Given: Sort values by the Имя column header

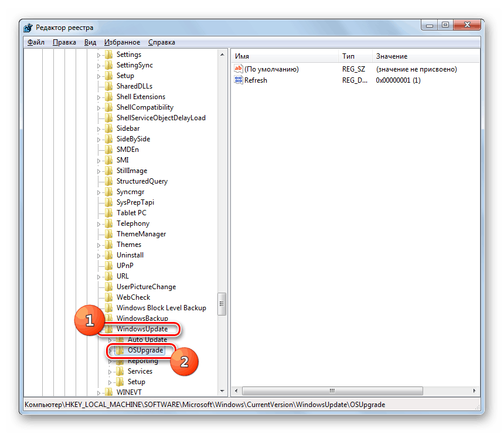Looking at the screenshot, I should pos(284,56).
